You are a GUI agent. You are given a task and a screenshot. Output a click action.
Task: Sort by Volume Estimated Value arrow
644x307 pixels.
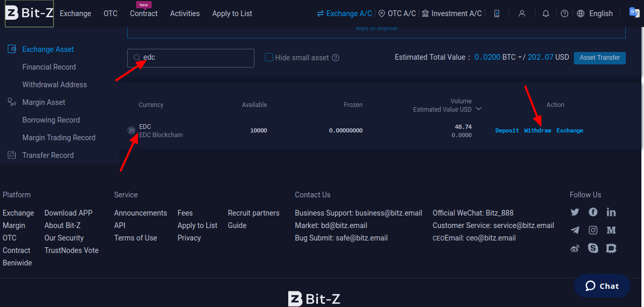click(x=479, y=109)
